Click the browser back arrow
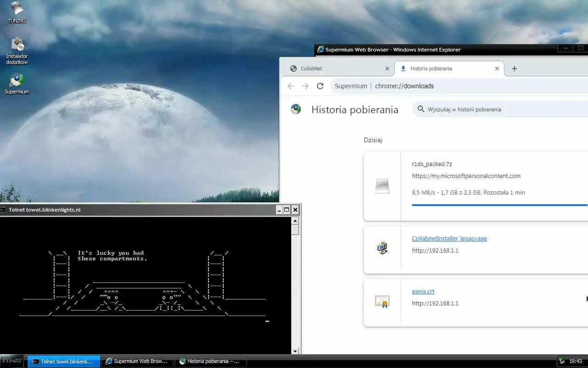Viewport: 588px width, 368px height. [x=290, y=86]
